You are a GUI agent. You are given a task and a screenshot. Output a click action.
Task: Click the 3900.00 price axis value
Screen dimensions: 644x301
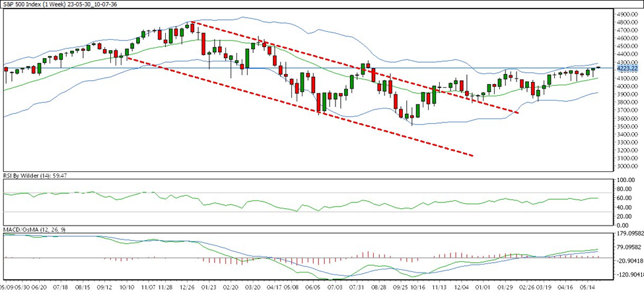point(627,94)
